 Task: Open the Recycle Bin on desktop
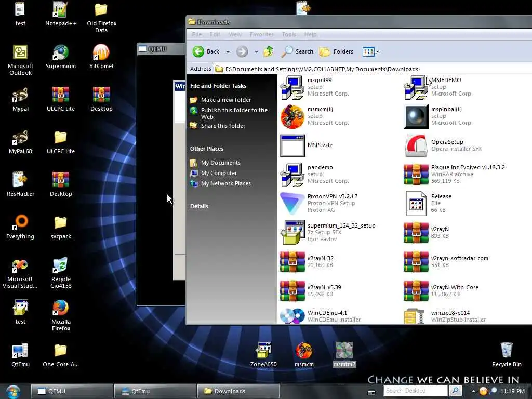(506, 355)
